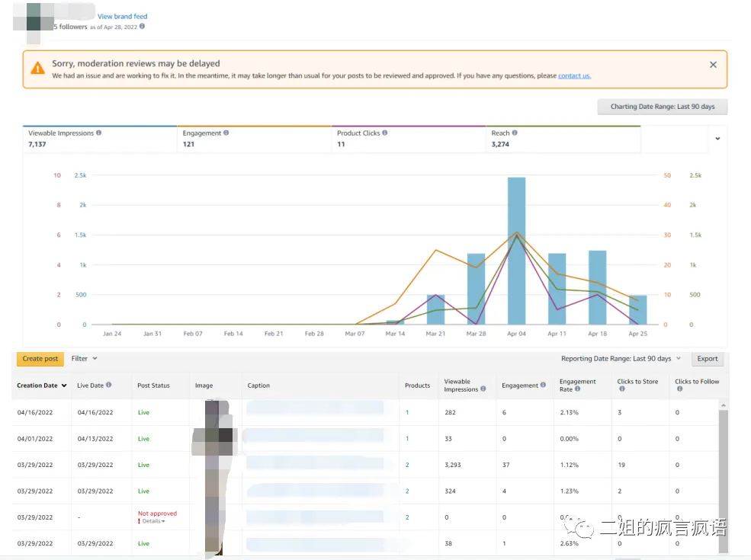Expand the metrics selector chevron above chart
Screen dimensions: 751x560
[x=717, y=139]
